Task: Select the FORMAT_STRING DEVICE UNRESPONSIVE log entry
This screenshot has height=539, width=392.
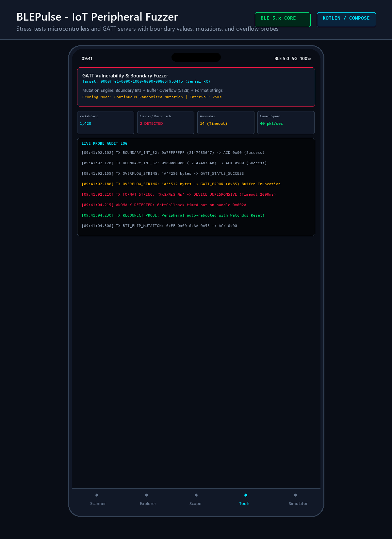Action: pyautogui.click(x=179, y=194)
